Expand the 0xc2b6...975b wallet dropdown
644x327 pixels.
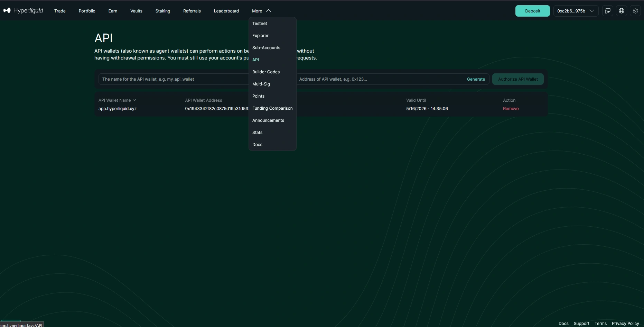576,11
